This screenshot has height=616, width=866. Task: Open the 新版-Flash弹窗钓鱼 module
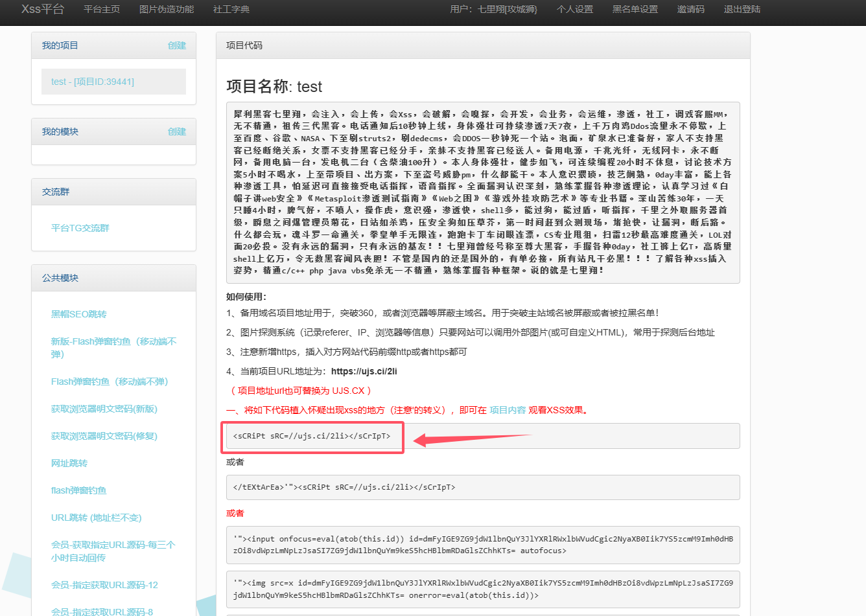pos(113,348)
